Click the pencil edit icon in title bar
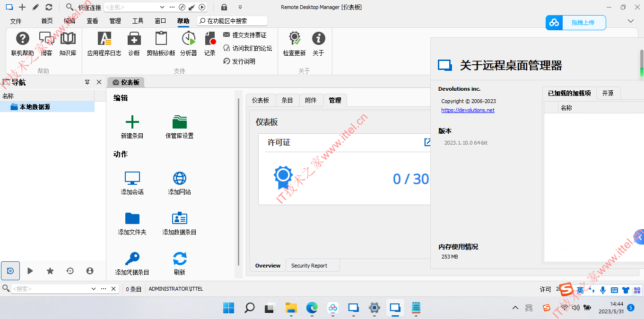 (35, 7)
